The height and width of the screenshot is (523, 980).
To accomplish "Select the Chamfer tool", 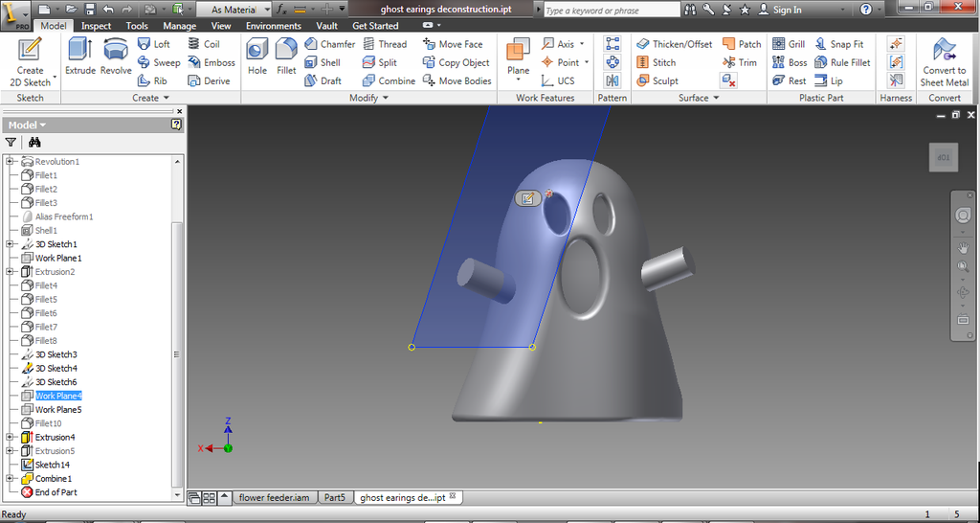I will click(328, 44).
